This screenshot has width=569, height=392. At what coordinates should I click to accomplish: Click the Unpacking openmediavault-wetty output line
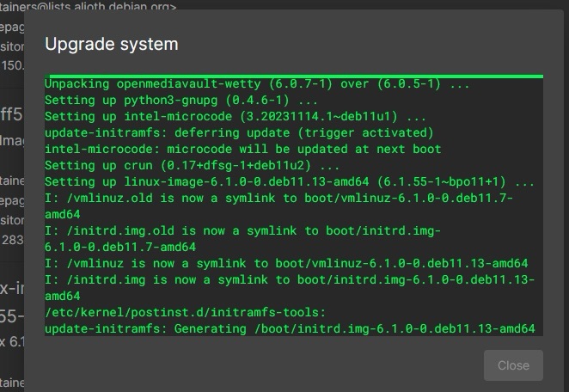click(x=257, y=85)
